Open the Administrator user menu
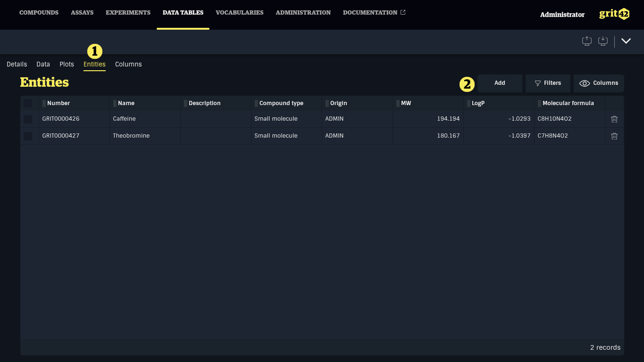The height and width of the screenshot is (362, 644). [562, 15]
